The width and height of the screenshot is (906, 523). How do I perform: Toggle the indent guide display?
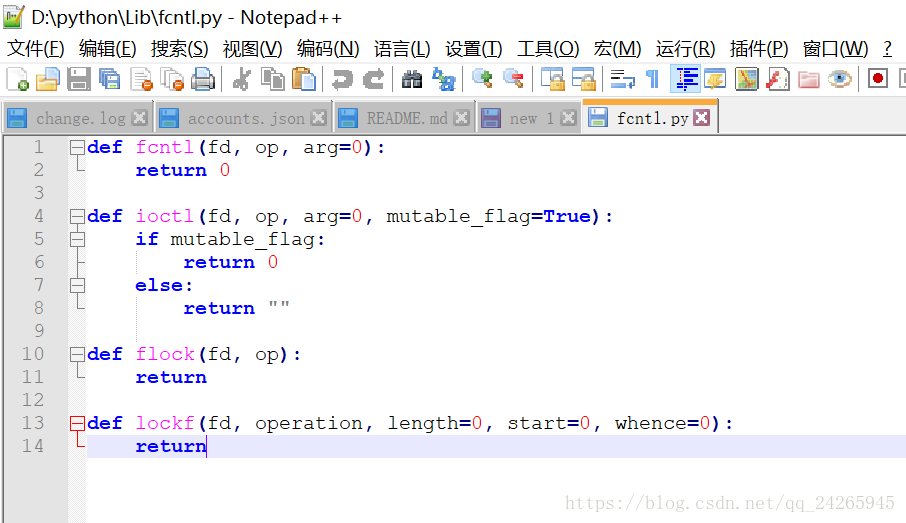click(685, 79)
